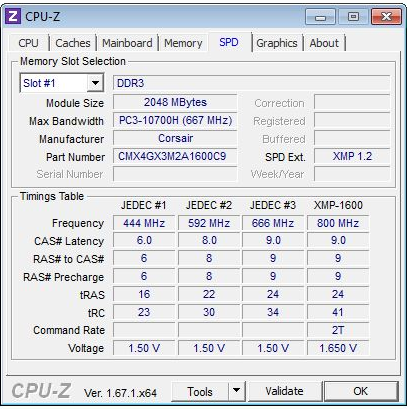
Task: Select the Mainboard tab
Action: pyautogui.click(x=127, y=43)
